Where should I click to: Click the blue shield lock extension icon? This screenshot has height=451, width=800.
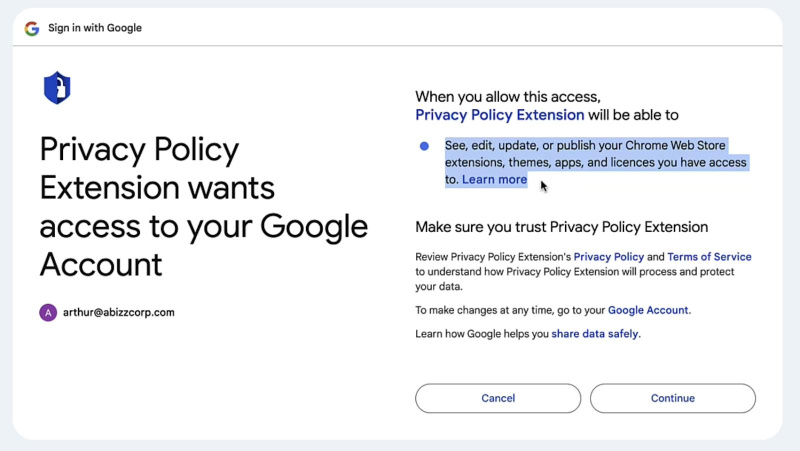coord(57,88)
